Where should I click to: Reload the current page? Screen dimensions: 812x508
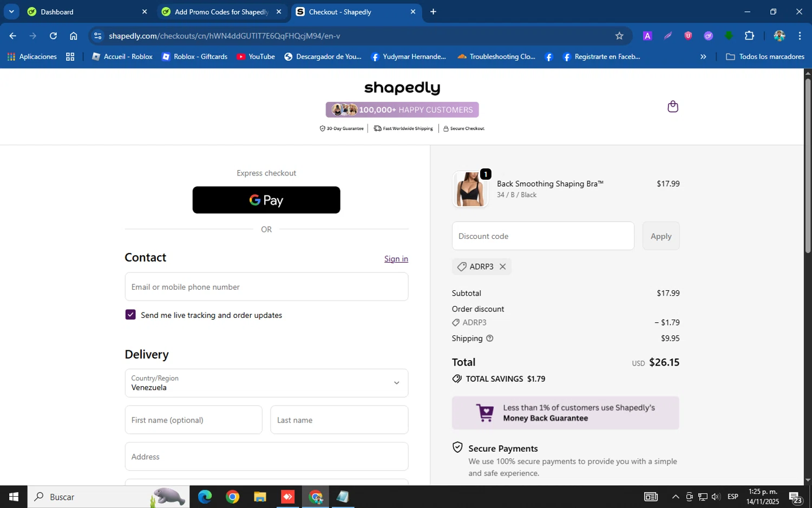(53, 36)
